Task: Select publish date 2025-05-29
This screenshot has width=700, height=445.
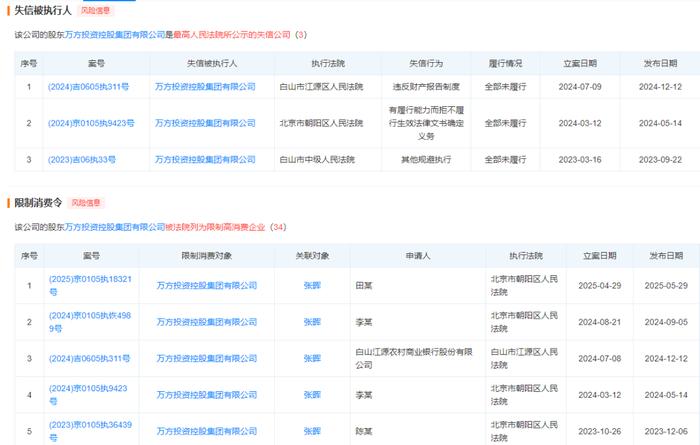Action: pyautogui.click(x=666, y=285)
